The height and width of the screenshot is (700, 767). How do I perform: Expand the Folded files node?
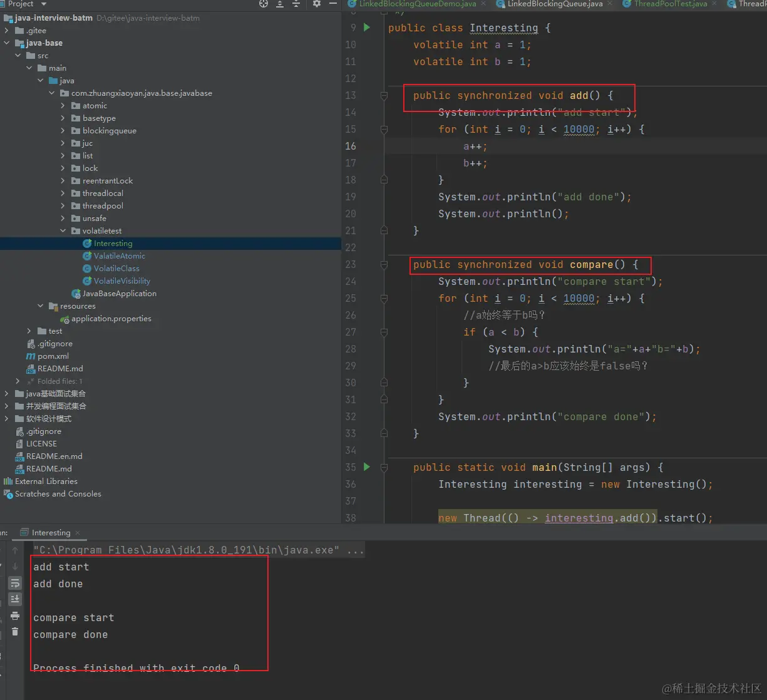[18, 381]
